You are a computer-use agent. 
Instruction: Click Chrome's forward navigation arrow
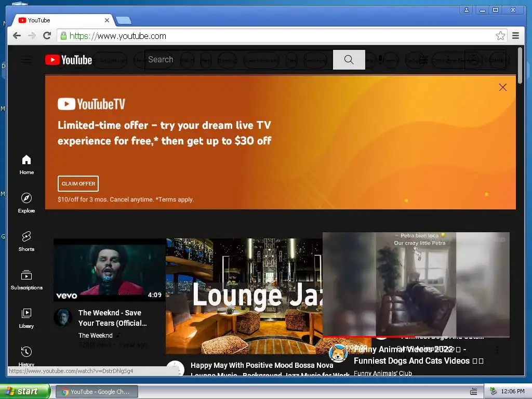pos(32,36)
